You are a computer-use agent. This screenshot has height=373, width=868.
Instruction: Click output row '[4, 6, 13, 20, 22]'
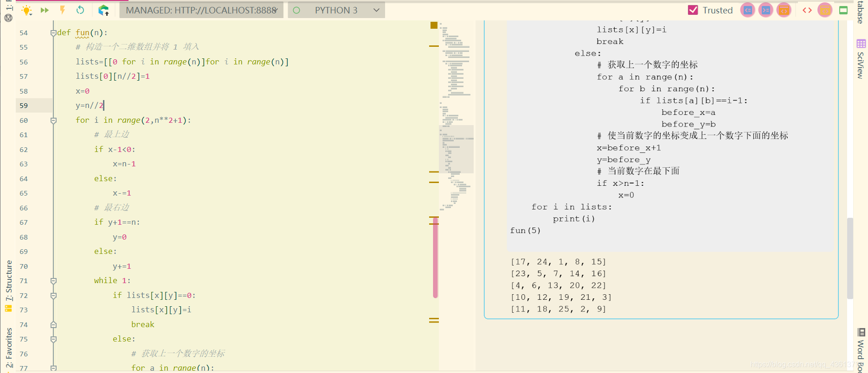click(559, 285)
